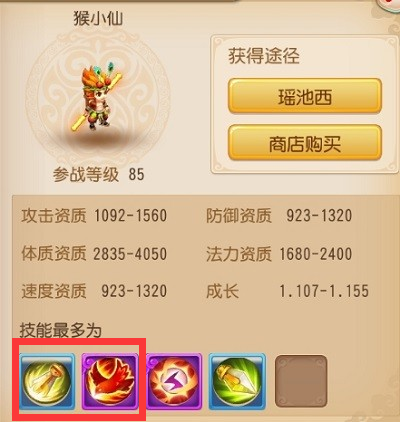
Task: Select the 获得途径 heading
Action: point(264,56)
